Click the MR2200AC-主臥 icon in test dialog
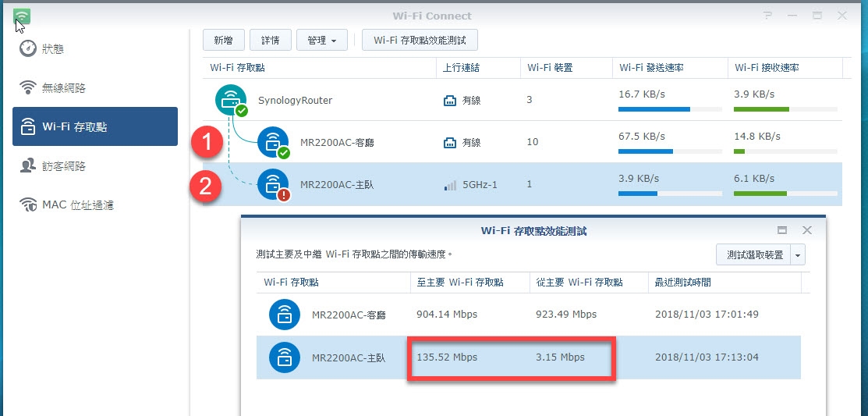Image resolution: width=868 pixels, height=416 pixels. pos(285,357)
